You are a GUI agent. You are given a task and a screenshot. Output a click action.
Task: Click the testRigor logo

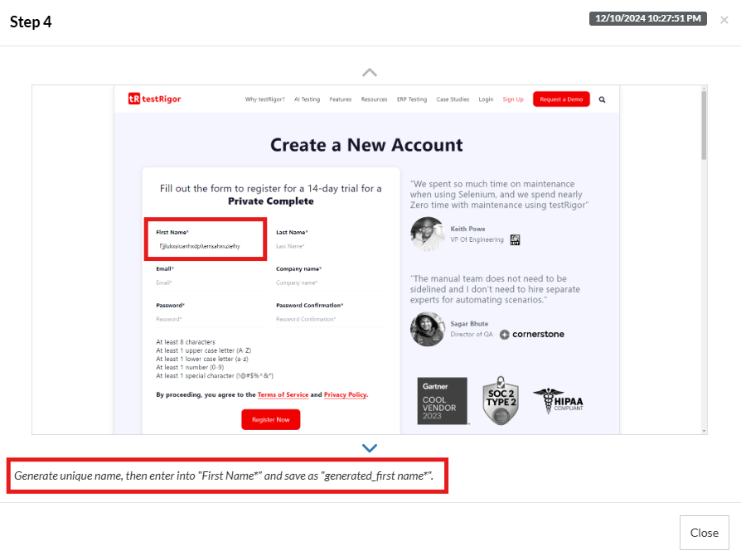(x=155, y=99)
